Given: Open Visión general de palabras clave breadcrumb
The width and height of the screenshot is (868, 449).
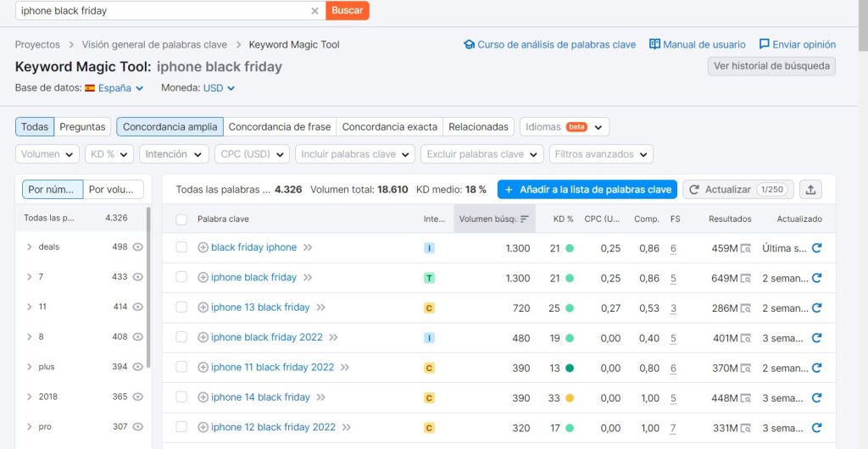Looking at the screenshot, I should 154,44.
